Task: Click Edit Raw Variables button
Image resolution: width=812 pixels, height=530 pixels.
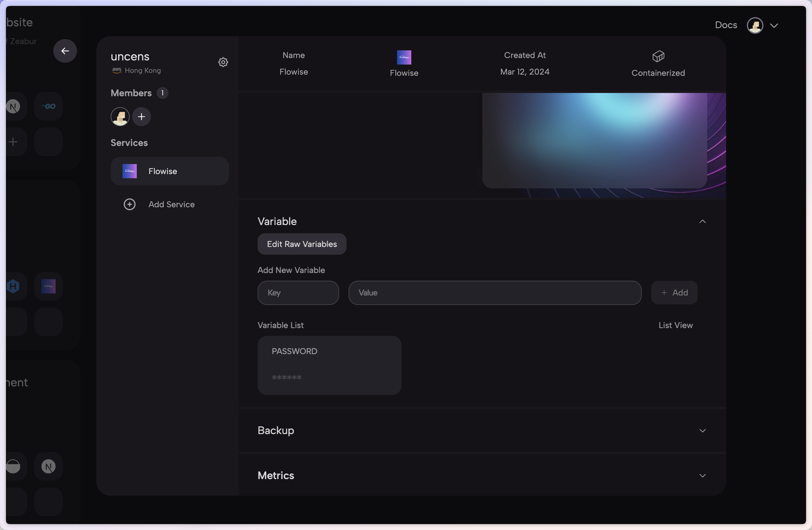Action: 301,244
